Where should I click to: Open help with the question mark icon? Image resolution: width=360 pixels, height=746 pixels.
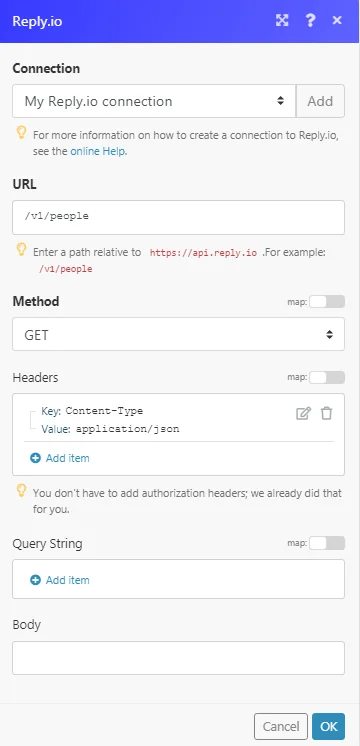(310, 20)
